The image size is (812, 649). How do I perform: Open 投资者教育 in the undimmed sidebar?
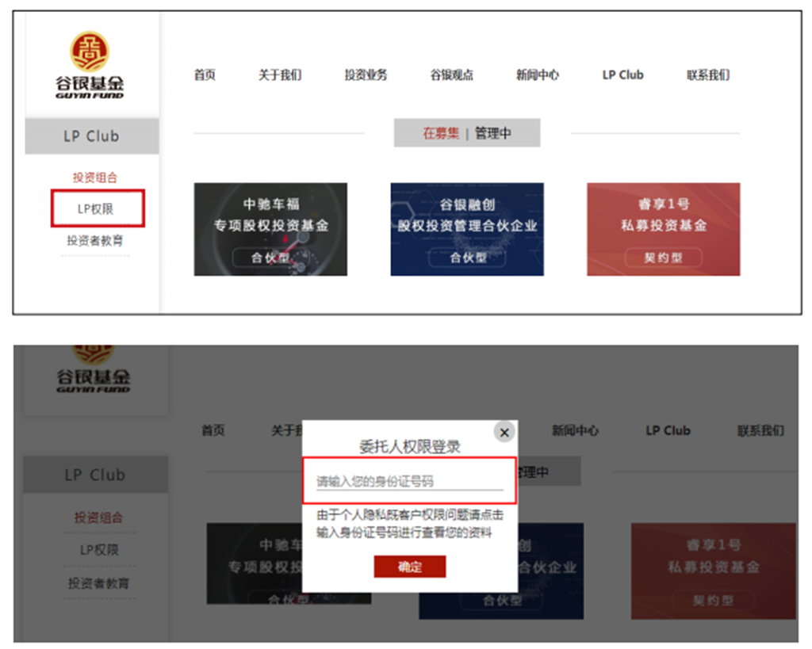pyautogui.click(x=95, y=241)
